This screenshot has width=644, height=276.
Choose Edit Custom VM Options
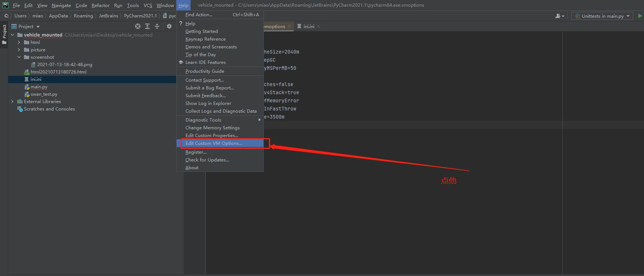click(220, 143)
